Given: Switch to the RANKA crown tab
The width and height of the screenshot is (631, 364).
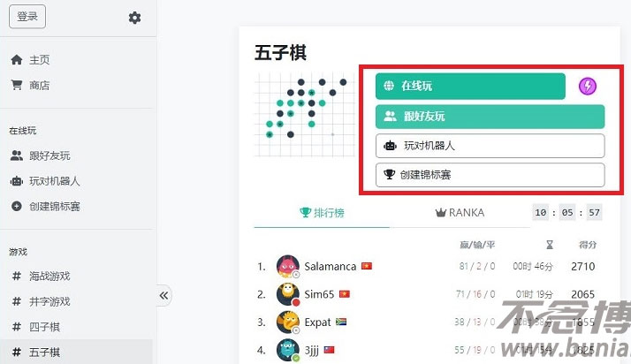Looking at the screenshot, I should coord(460,213).
